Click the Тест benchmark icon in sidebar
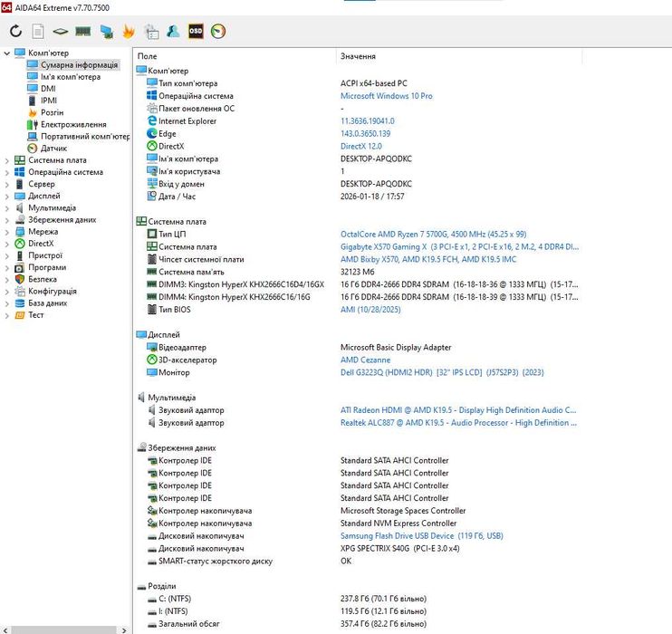 point(20,315)
